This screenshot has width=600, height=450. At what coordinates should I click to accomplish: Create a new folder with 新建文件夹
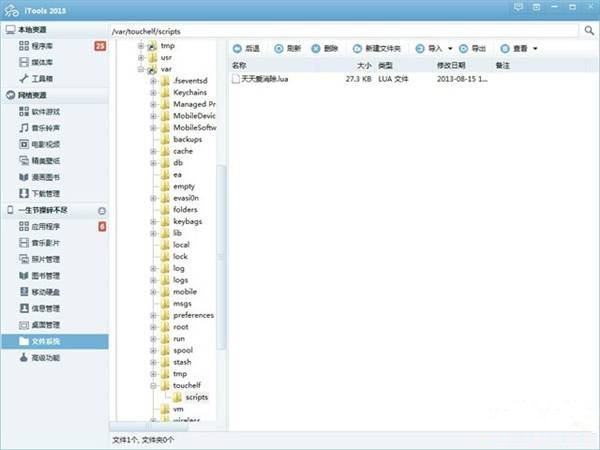pyautogui.click(x=375, y=48)
